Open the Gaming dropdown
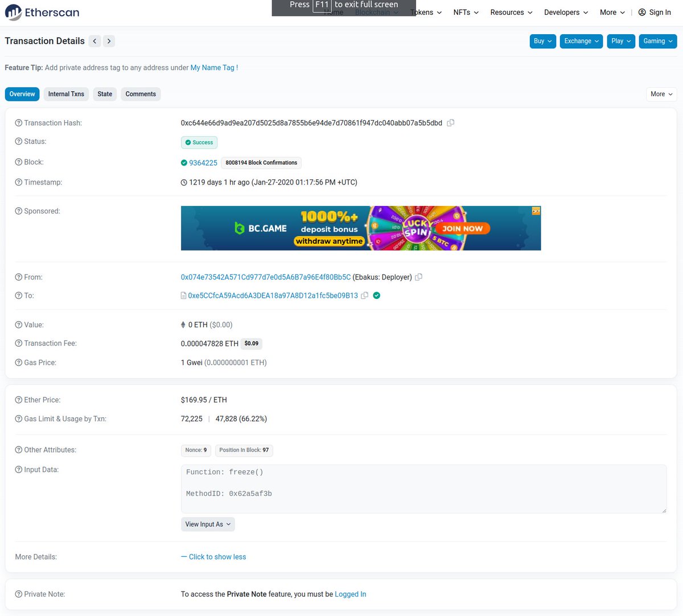 (x=658, y=41)
